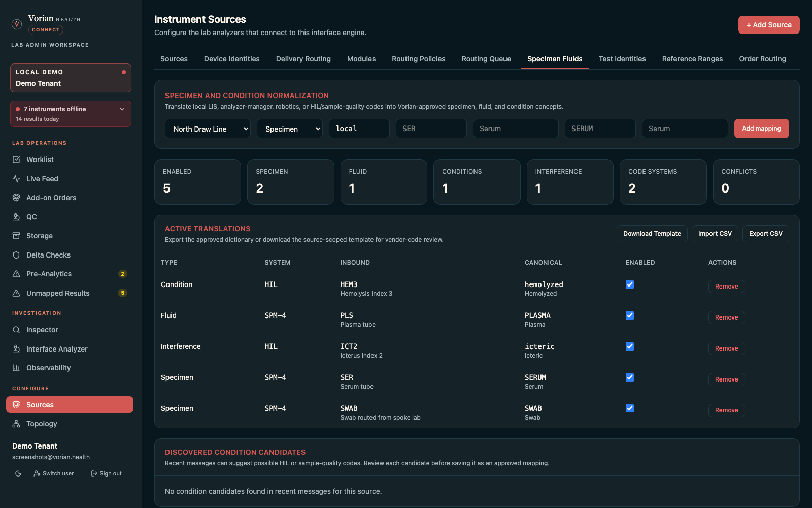Click Download Template button

coord(652,234)
